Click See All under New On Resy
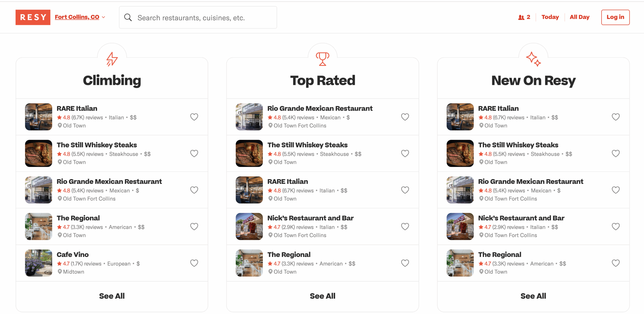The image size is (644, 314). coord(533,296)
